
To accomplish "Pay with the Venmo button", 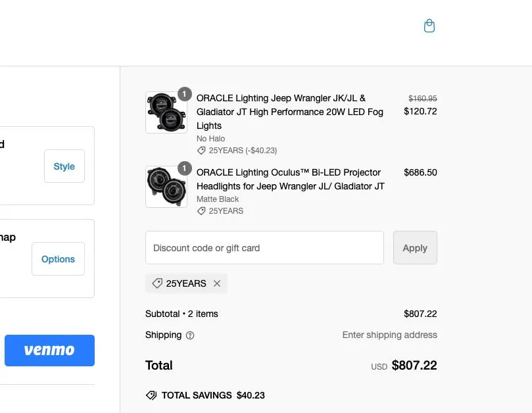I will coord(49,351).
